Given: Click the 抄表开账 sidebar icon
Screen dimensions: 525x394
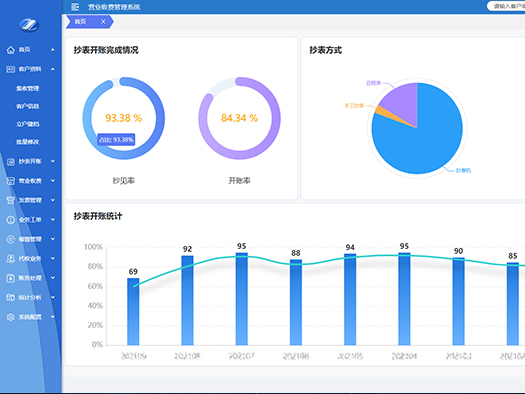Looking at the screenshot, I should click(11, 161).
